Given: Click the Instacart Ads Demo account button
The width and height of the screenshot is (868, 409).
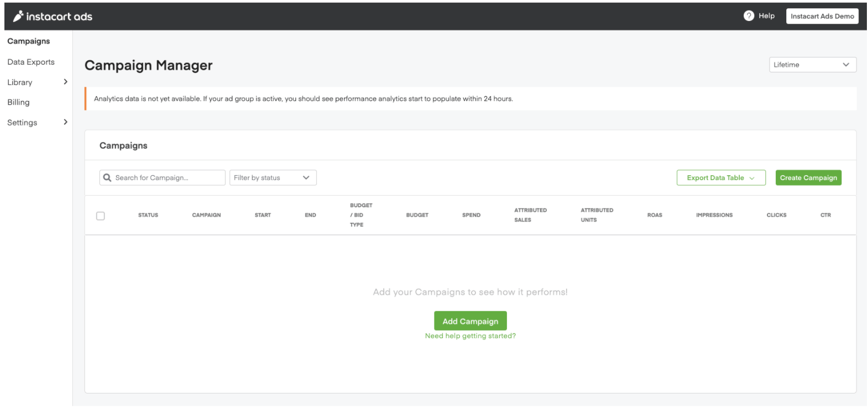Looking at the screenshot, I should [x=822, y=16].
